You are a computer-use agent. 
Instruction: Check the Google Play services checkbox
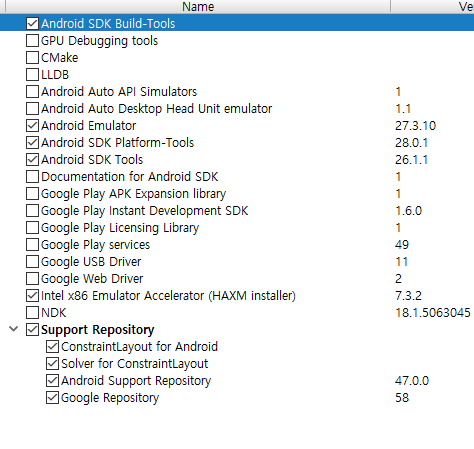(32, 245)
